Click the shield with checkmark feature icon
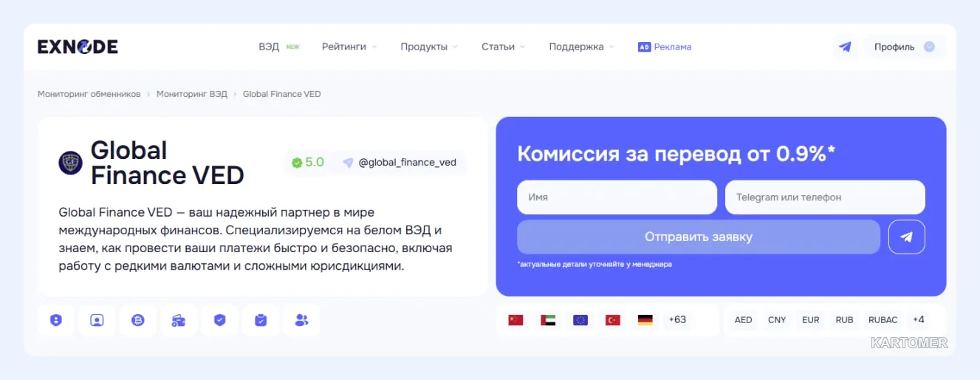980x380 pixels. [x=219, y=320]
